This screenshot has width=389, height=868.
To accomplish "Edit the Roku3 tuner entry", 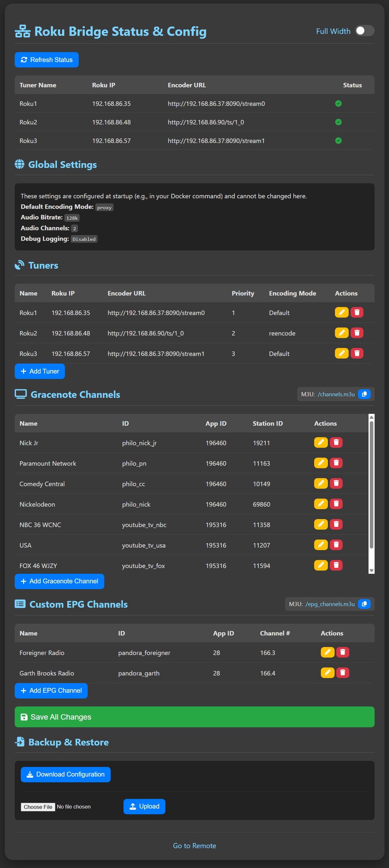I will pyautogui.click(x=341, y=353).
